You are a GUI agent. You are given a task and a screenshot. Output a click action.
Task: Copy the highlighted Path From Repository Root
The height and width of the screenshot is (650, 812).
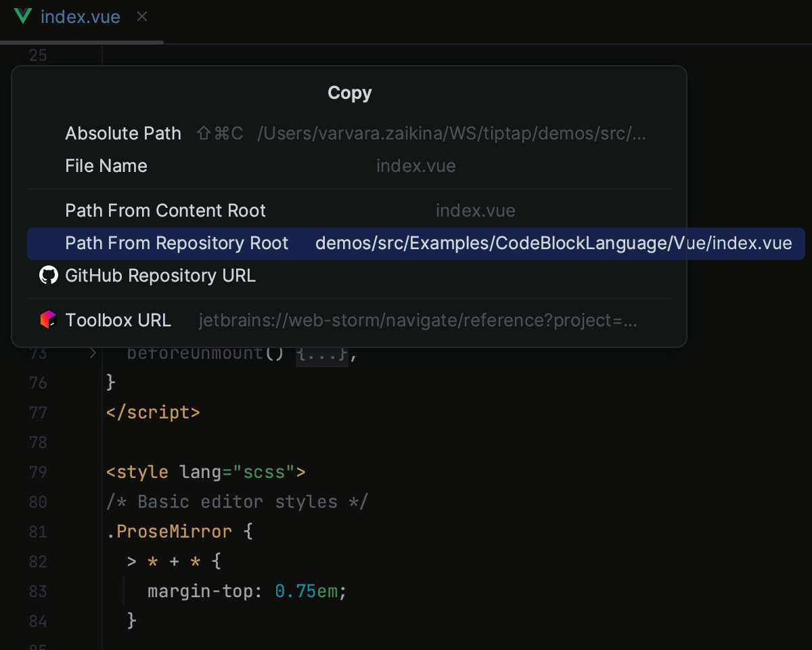[177, 243]
